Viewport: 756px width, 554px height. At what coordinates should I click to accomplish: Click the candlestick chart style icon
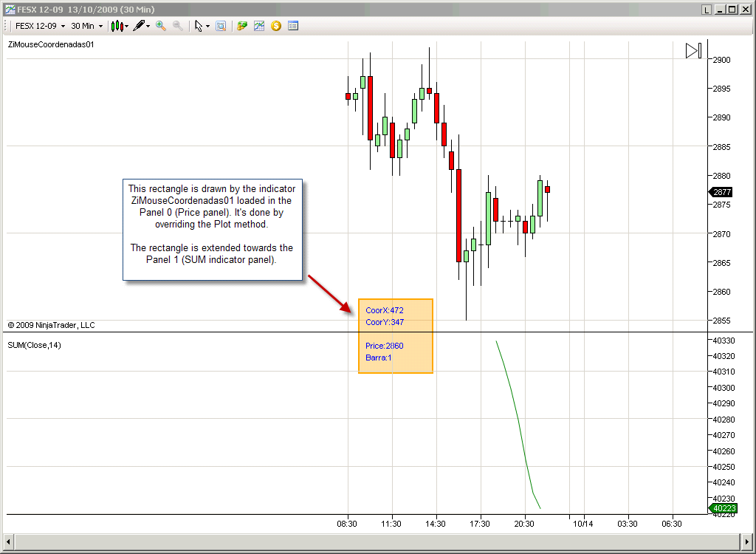(x=117, y=26)
